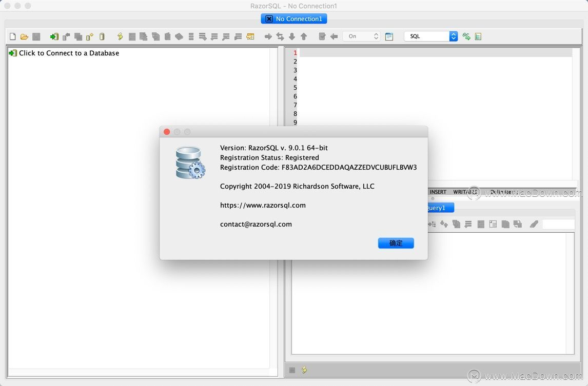
Task: Click line 1 in the SQL editor
Action: coord(436,52)
